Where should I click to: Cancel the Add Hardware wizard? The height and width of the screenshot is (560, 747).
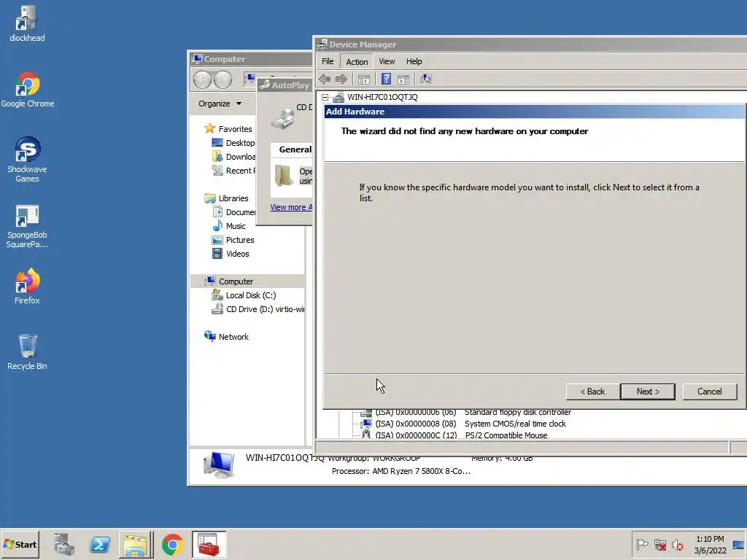710,392
